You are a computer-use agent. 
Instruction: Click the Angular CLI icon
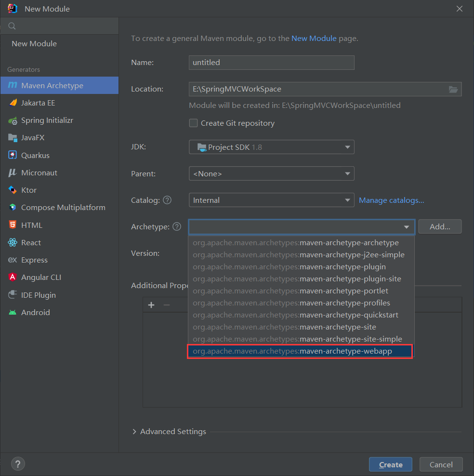click(13, 277)
